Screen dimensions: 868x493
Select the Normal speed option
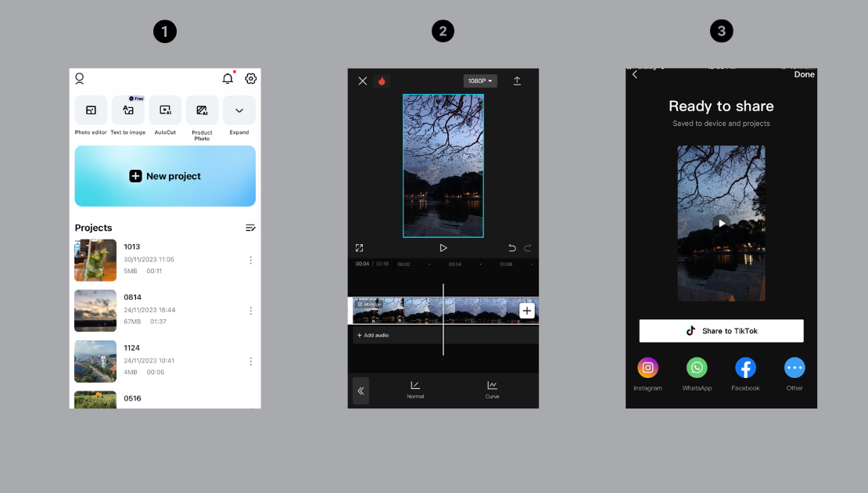coord(415,390)
